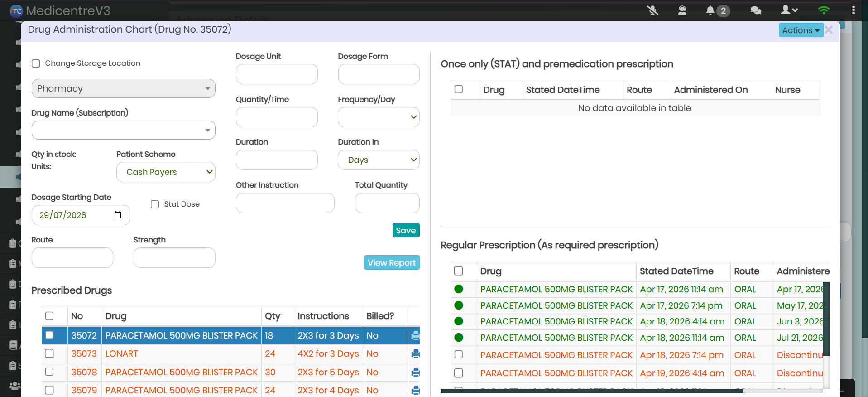Viewport: 868px width, 397px height.
Task: Open the support agent headset icon
Action: (682, 10)
